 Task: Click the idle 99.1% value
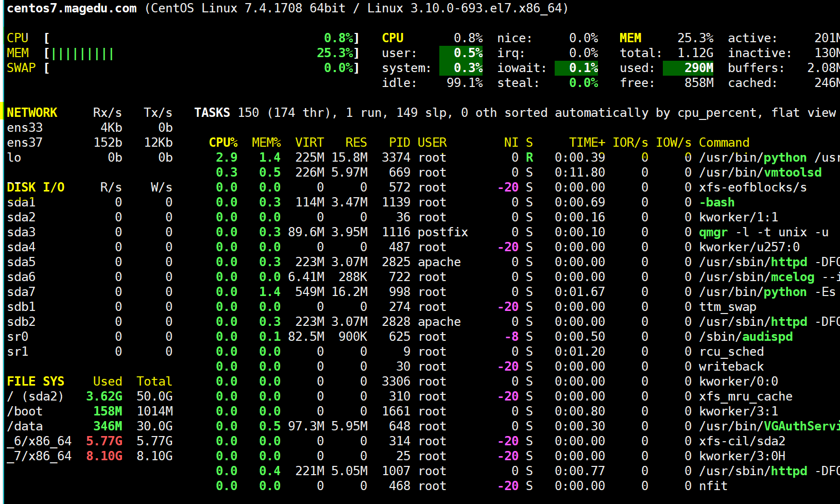[x=465, y=83]
